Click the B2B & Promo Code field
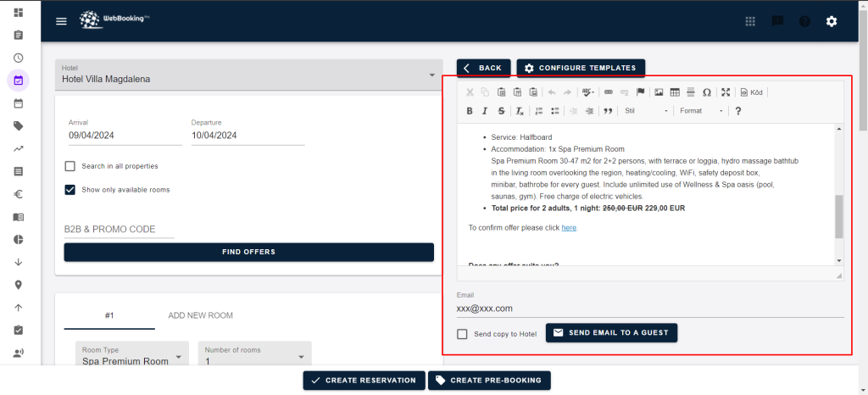Screen dimensions: 868x395 click(119, 229)
